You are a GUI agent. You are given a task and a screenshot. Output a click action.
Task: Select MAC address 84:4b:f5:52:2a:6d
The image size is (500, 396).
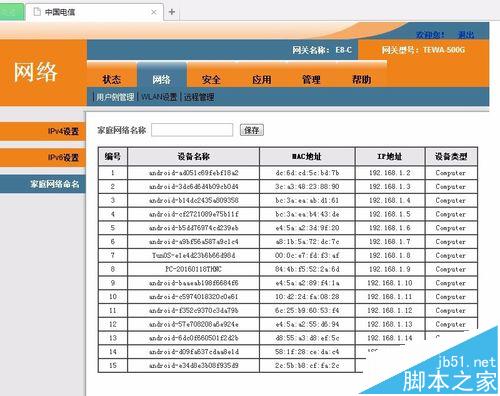pyautogui.click(x=307, y=269)
